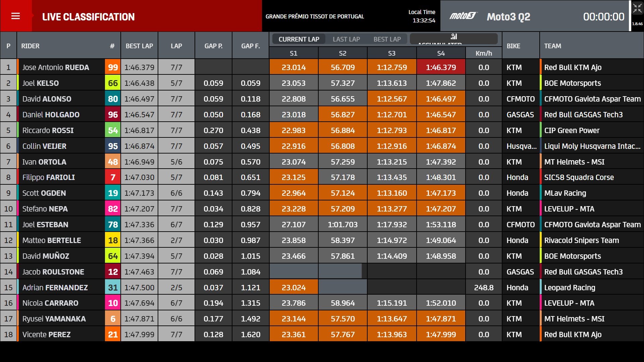
Task: Click the exit fullscreen collapse icon
Action: pos(637,9)
